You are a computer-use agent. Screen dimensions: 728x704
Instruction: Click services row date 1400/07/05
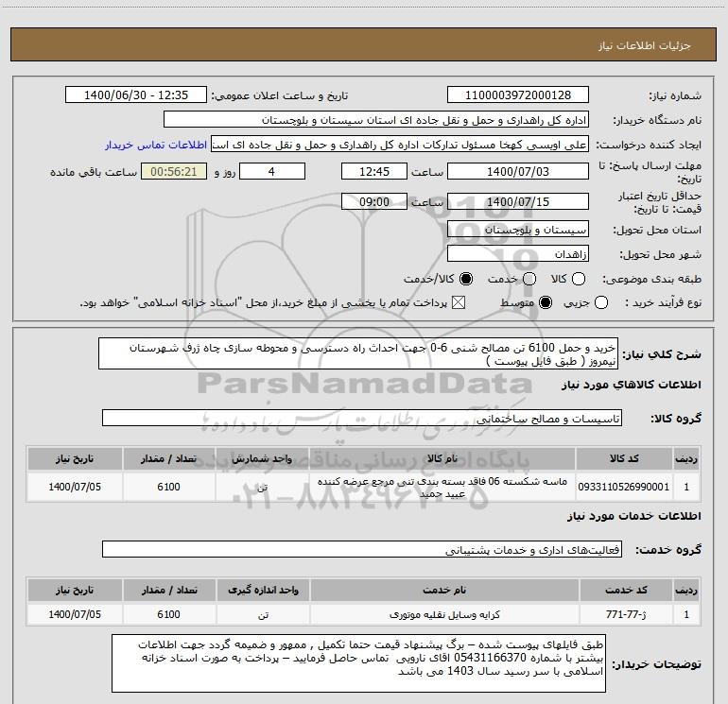coord(75,614)
